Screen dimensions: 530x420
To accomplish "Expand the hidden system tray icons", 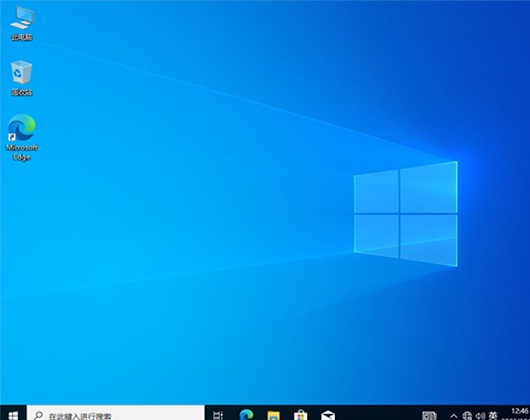I will (454, 416).
